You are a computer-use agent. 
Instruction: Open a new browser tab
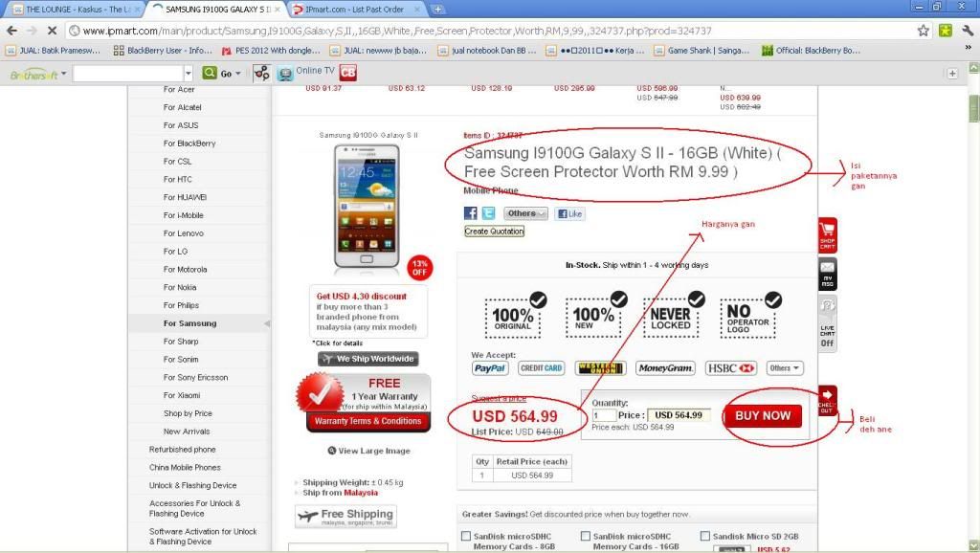tap(437, 10)
